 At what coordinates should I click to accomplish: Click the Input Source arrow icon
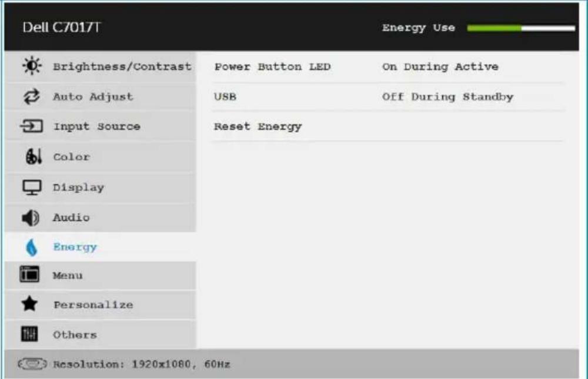point(32,126)
